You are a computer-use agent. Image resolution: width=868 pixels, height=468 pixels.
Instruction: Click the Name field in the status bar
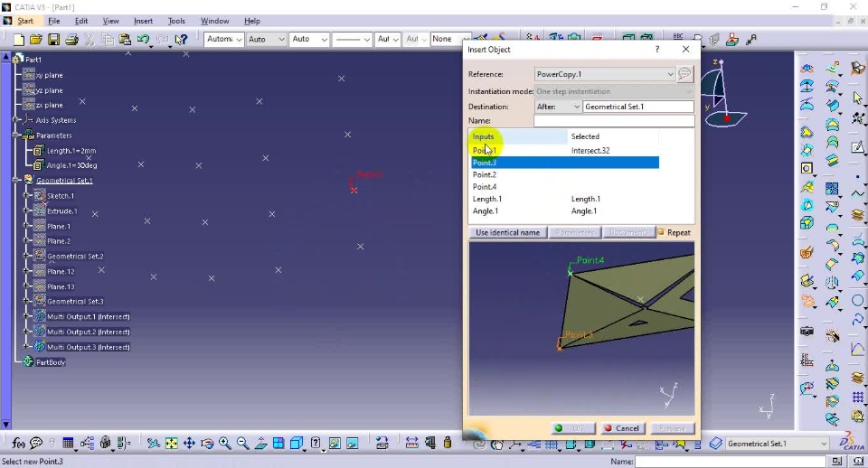[731, 462]
